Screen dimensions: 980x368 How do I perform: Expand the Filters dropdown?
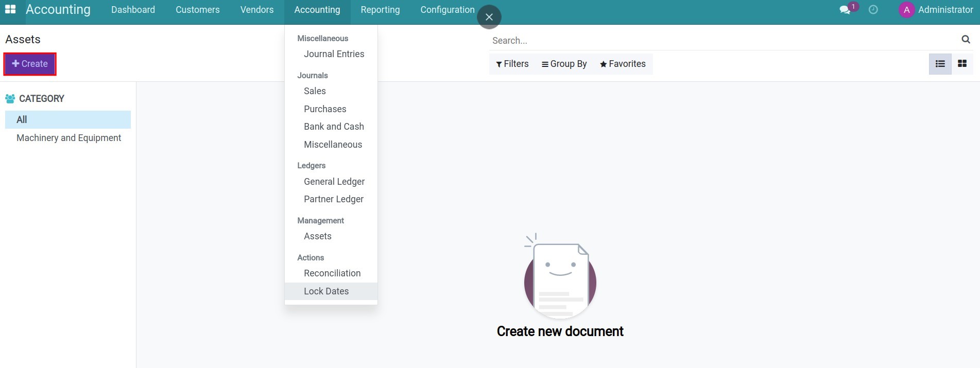512,64
